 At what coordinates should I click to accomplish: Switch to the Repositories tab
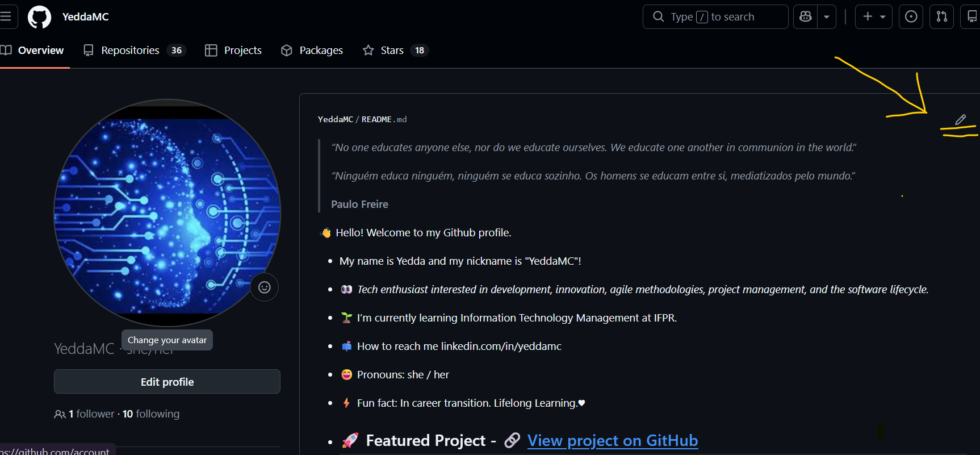[x=135, y=51]
